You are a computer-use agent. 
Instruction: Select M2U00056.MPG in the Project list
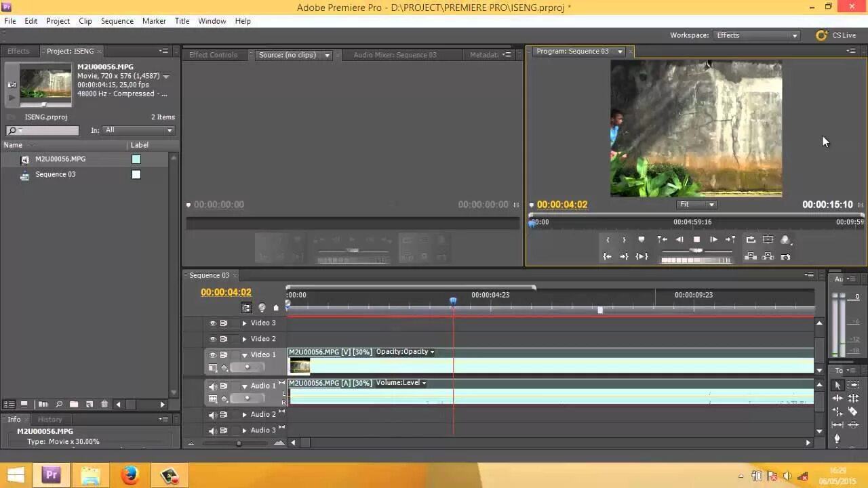tap(60, 159)
